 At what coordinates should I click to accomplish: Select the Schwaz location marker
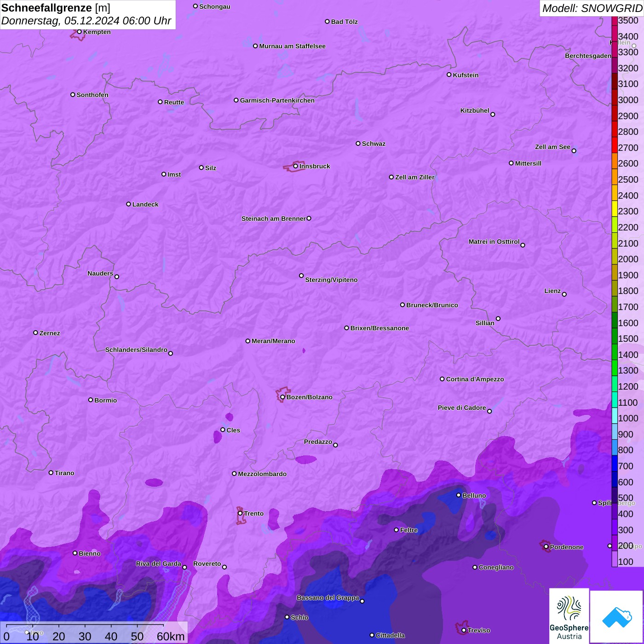pyautogui.click(x=358, y=144)
